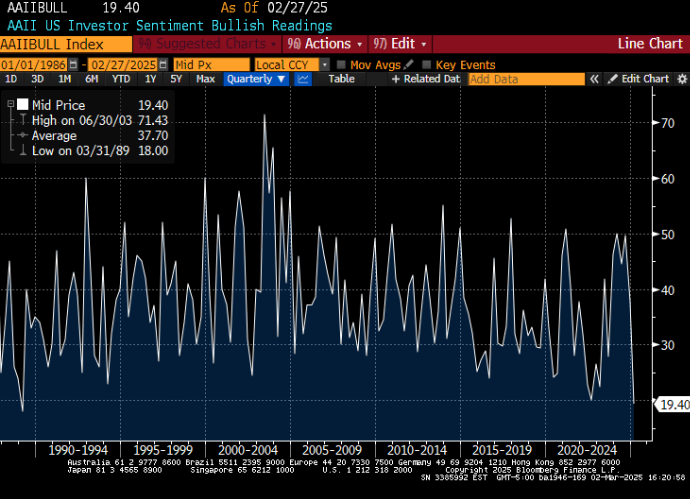Click the 1990-1994 x-axis label
This screenshot has height=501, width=690.
(x=78, y=450)
